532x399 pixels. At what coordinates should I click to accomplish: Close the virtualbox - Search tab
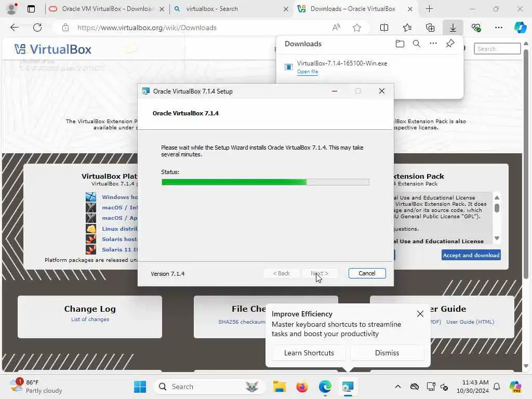(x=286, y=9)
